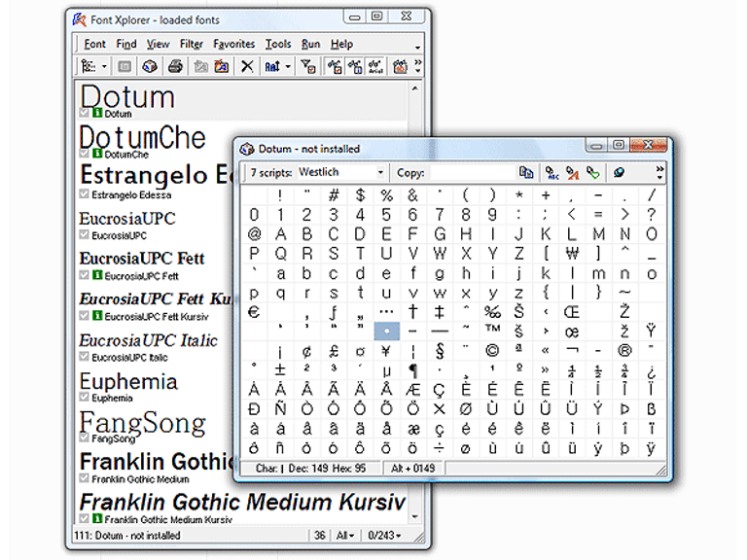
Task: Toggle the FangSong font checkbox
Action: click(x=85, y=437)
